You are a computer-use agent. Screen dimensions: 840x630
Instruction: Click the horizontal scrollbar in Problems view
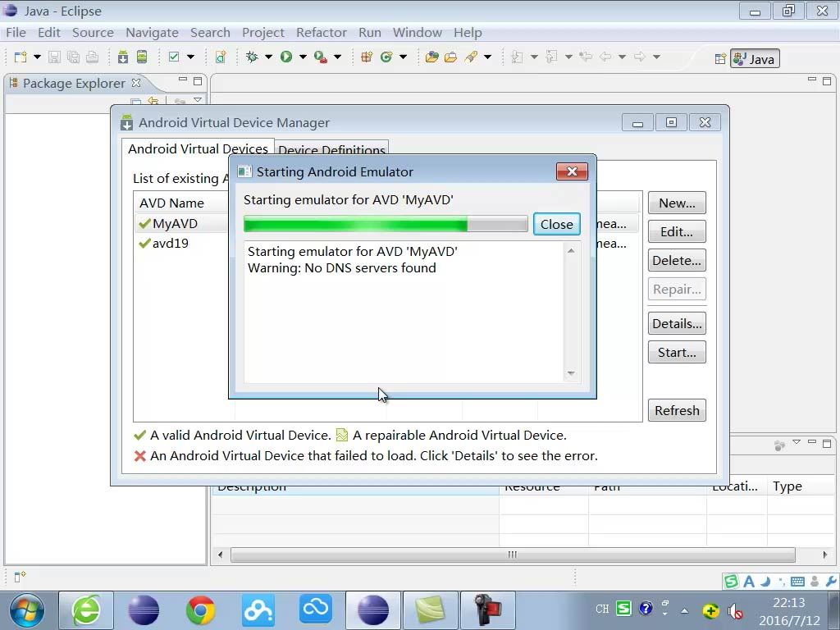[513, 555]
